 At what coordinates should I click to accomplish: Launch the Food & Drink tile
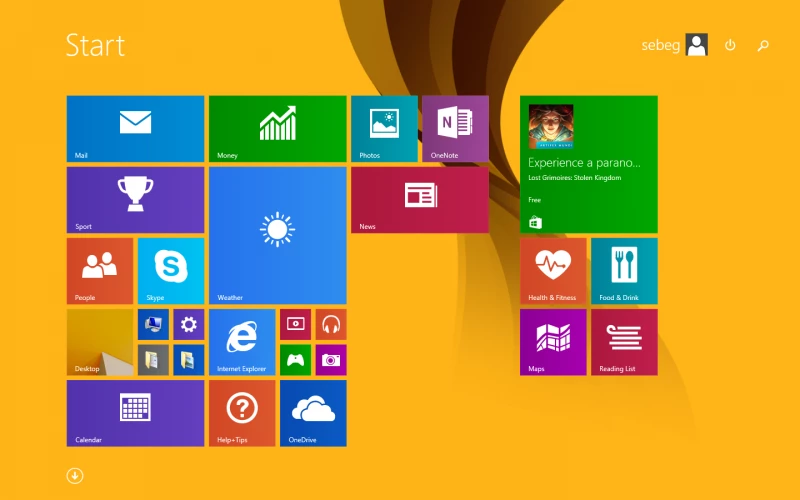[x=624, y=271]
